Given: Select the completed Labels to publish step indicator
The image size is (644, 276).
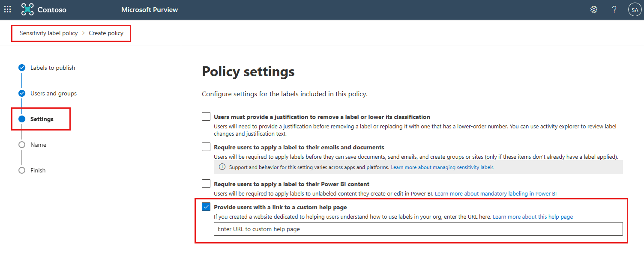Looking at the screenshot, I should [22, 67].
